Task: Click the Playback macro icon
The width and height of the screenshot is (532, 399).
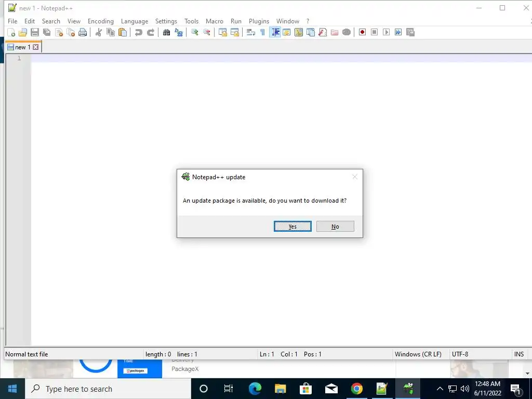Action: (386, 32)
